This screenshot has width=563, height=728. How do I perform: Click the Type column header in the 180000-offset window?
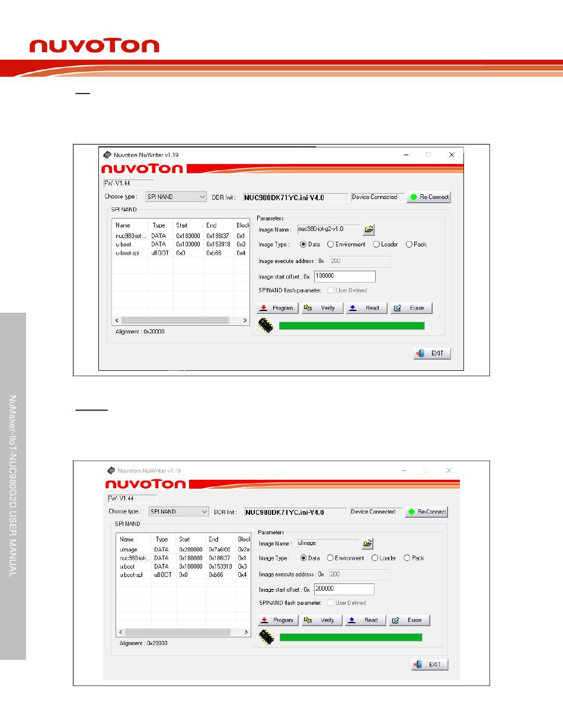(161, 225)
